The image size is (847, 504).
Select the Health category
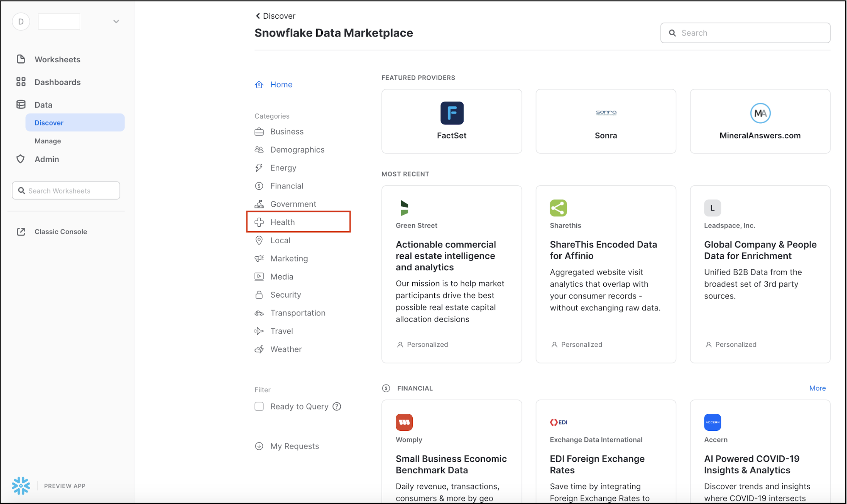[282, 222]
